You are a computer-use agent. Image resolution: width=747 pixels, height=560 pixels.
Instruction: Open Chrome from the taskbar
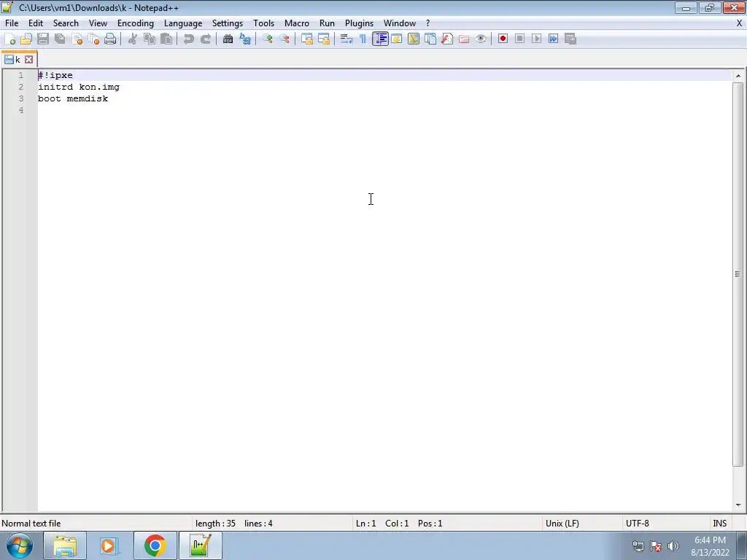(155, 545)
